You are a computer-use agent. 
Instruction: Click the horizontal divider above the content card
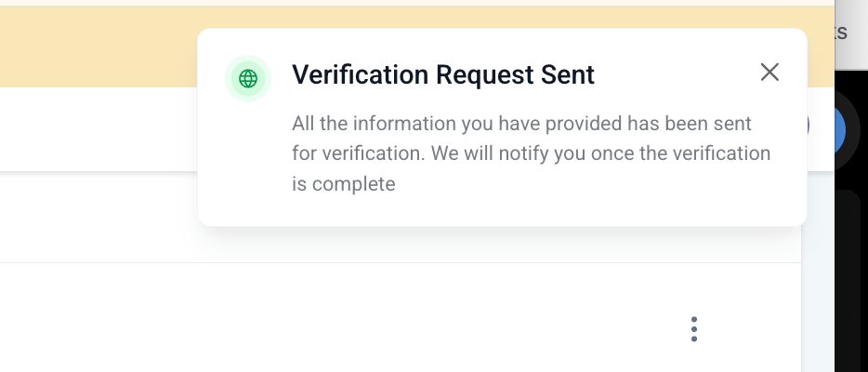[372, 262]
